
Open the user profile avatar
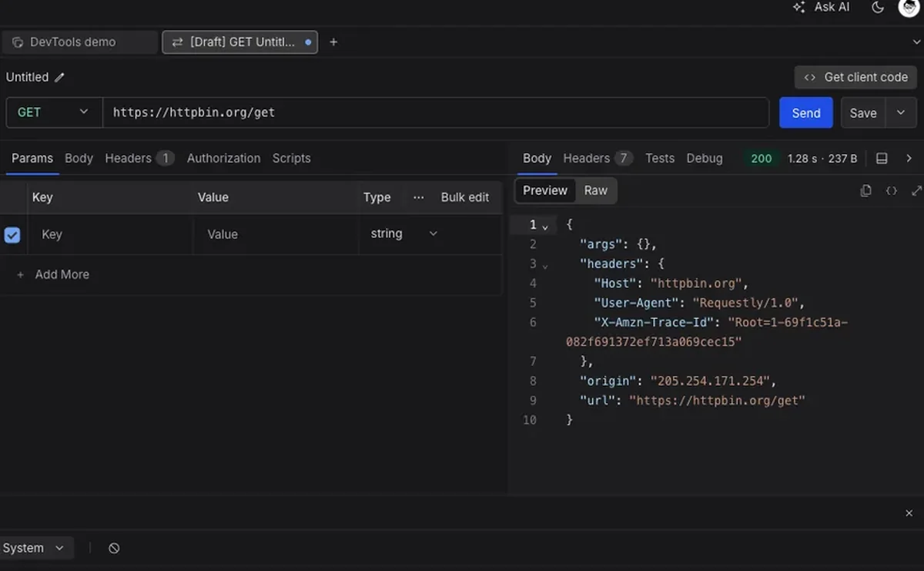tap(909, 7)
